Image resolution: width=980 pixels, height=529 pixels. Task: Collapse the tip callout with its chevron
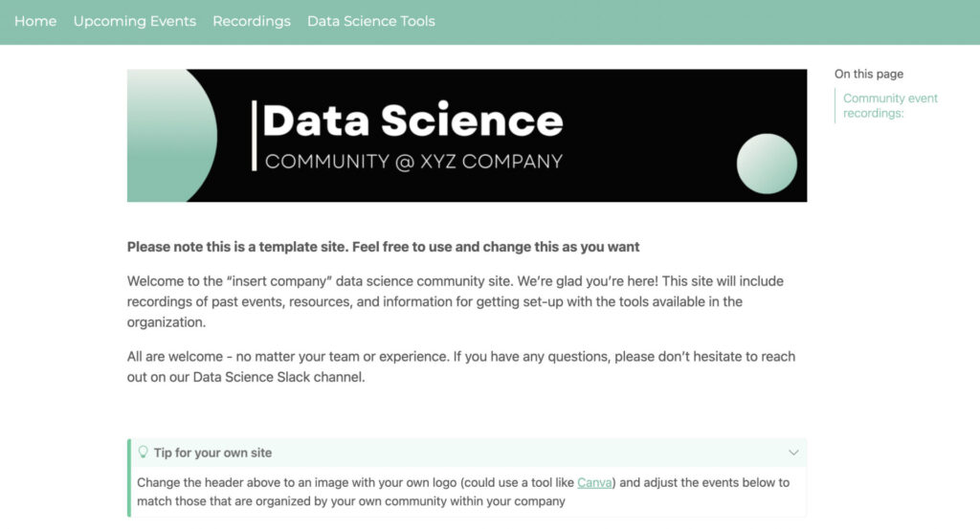(793, 452)
